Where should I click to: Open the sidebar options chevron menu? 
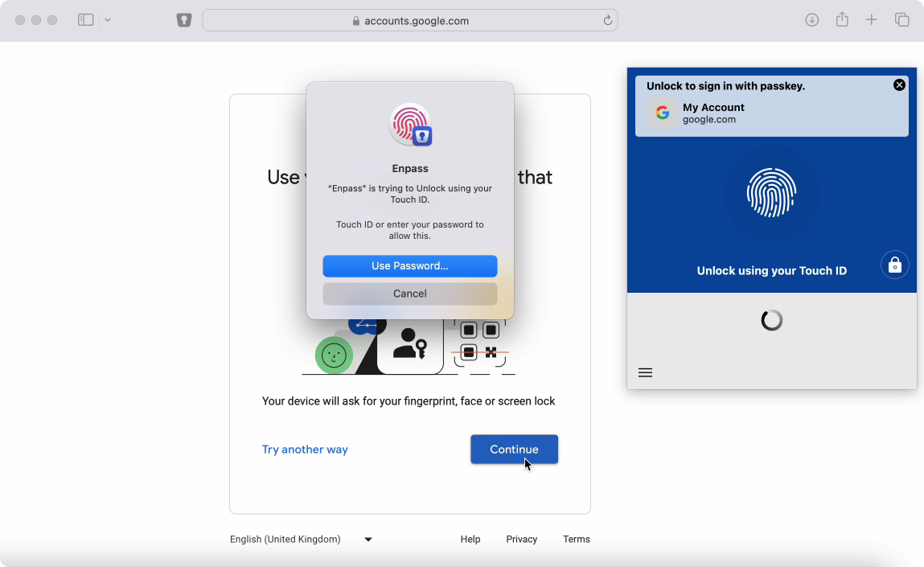(107, 20)
